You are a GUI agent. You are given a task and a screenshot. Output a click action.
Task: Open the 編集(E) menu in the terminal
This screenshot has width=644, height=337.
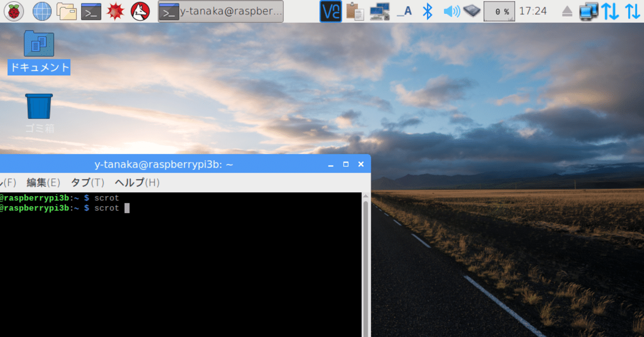43,183
